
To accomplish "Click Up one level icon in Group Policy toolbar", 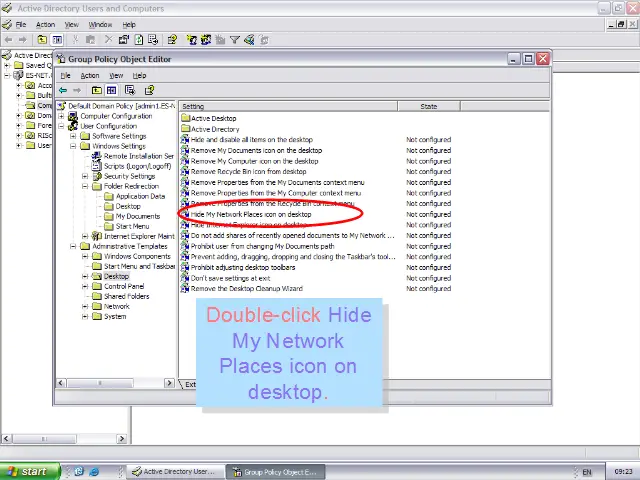I will [97, 90].
